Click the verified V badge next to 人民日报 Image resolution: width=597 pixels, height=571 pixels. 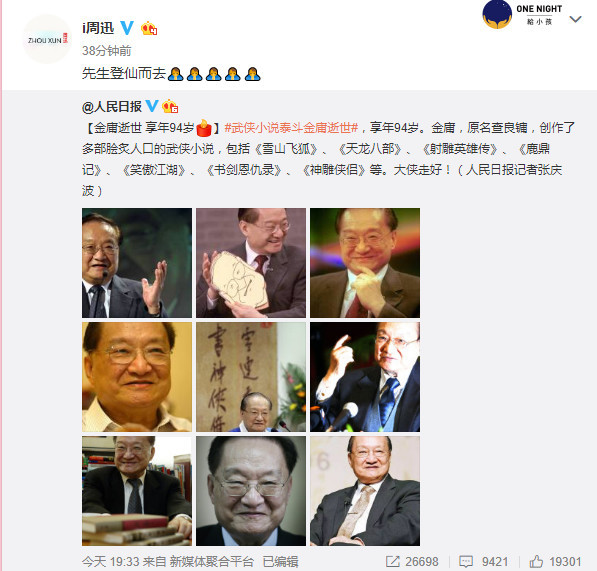pos(152,106)
